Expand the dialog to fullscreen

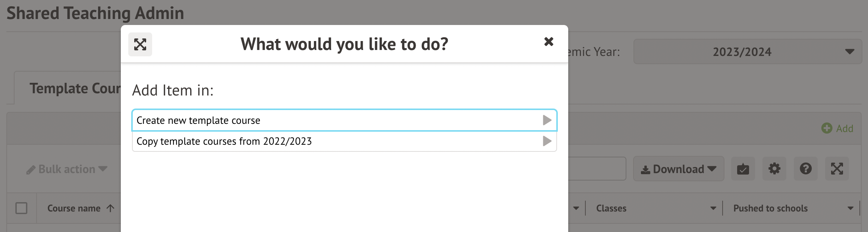(x=140, y=44)
